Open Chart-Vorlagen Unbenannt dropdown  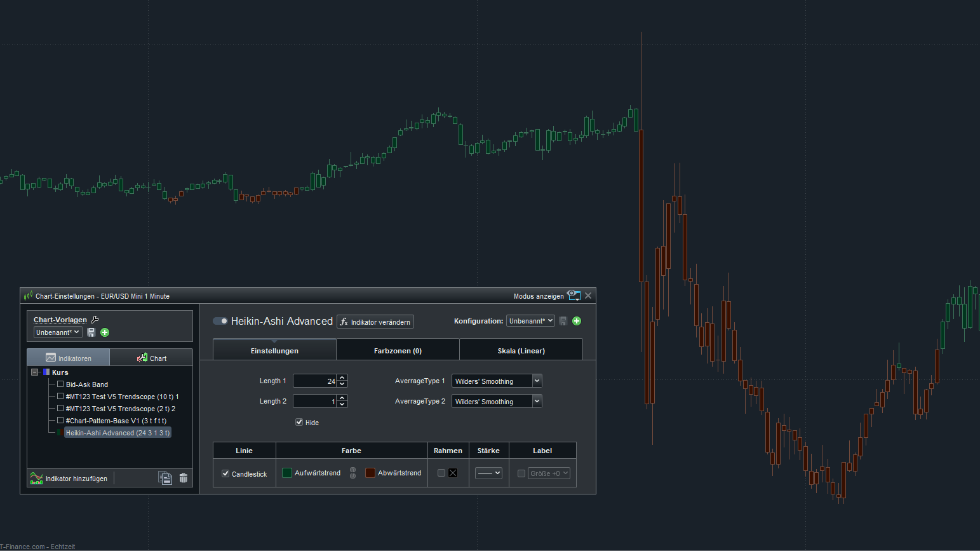[x=58, y=332]
